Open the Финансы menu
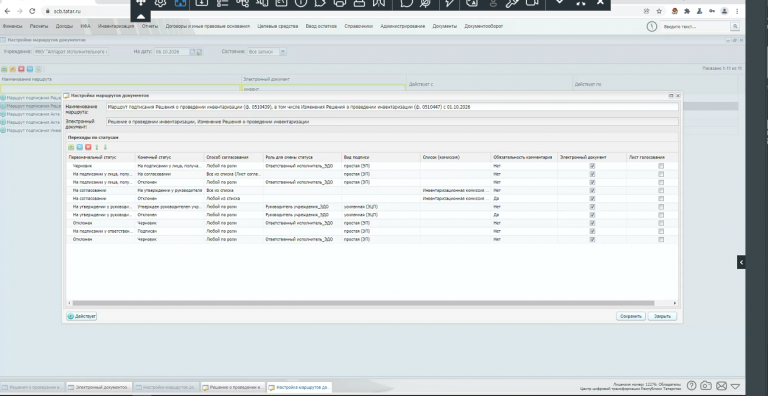Screen dimensions: 768x396 [12, 26]
